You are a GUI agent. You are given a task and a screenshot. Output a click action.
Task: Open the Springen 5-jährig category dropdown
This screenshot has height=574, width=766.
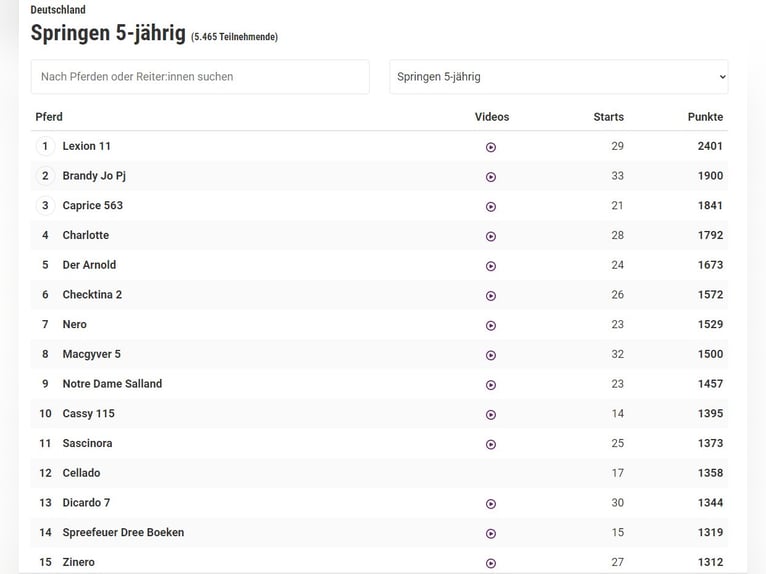(558, 77)
